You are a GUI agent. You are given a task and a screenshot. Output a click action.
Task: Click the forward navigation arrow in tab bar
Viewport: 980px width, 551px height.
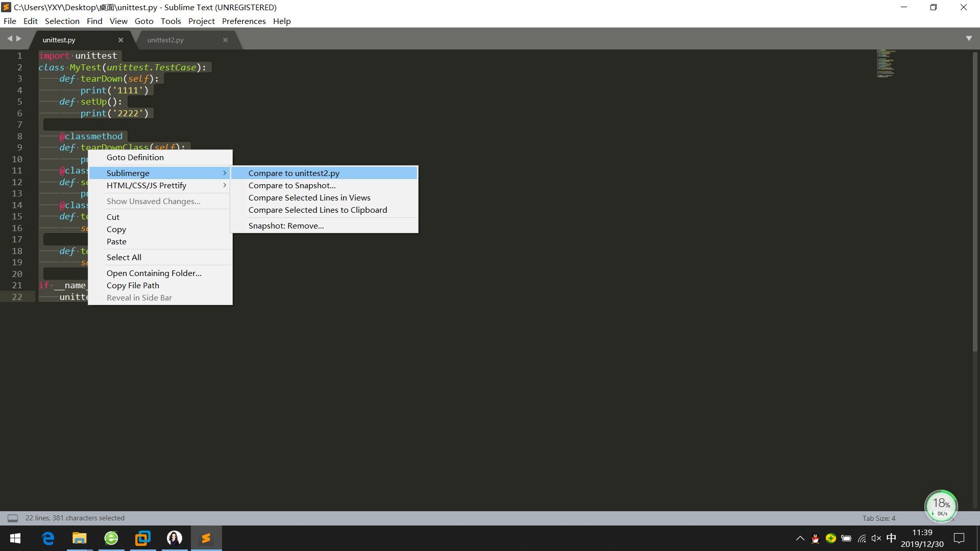point(18,38)
